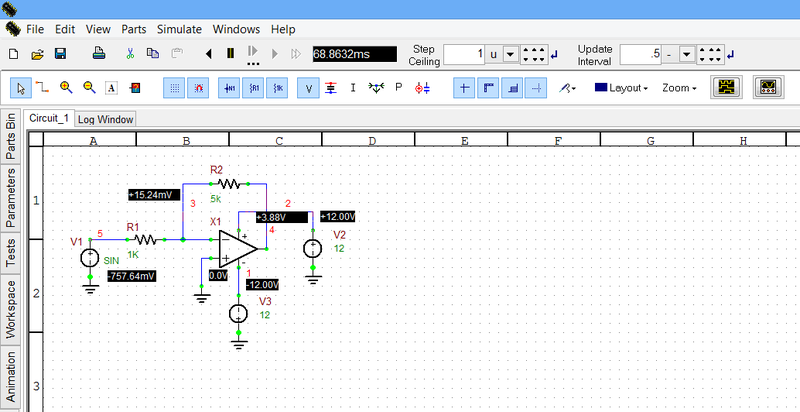Open the oscilloscope waveform viewer icon
800x412 pixels.
pyautogui.click(x=726, y=88)
